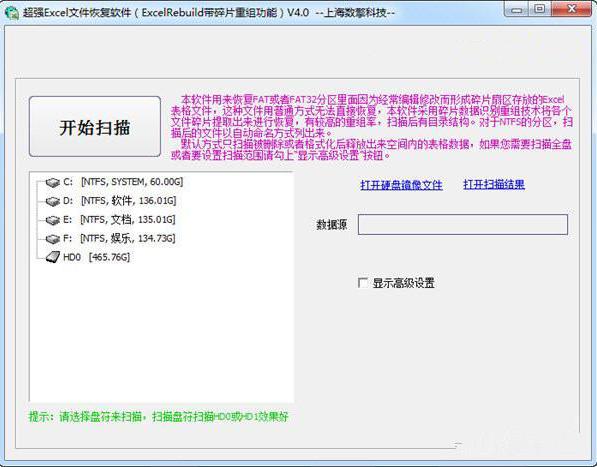The height and width of the screenshot is (467, 597).
Task: Click the HD0 hard disk icon
Action: (x=53, y=257)
